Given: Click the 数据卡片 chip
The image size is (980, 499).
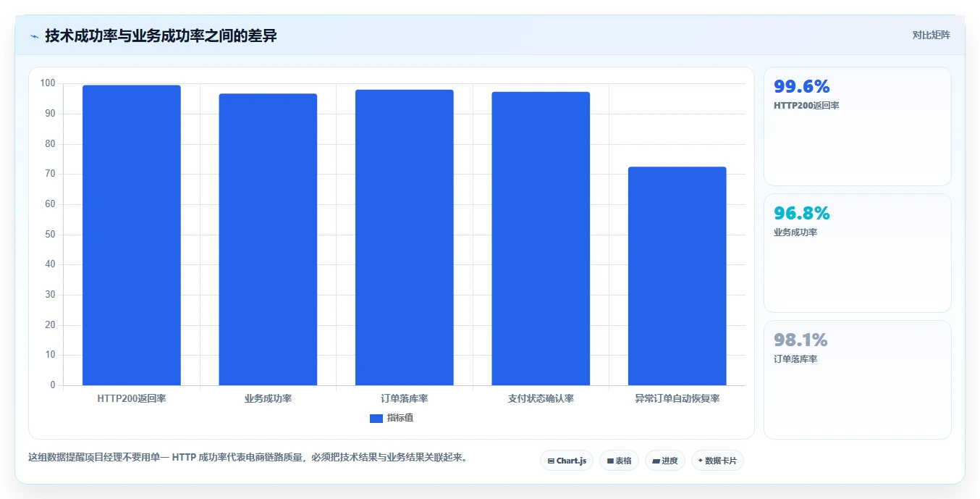Looking at the screenshot, I should tap(717, 461).
